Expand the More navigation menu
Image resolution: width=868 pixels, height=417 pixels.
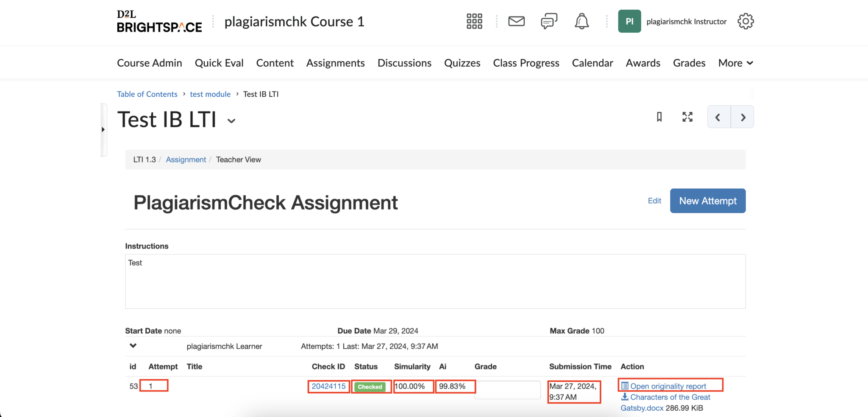[735, 62]
